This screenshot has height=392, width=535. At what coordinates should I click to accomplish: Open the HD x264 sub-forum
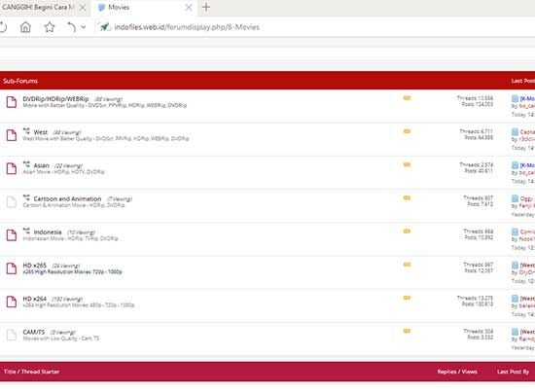click(34, 299)
